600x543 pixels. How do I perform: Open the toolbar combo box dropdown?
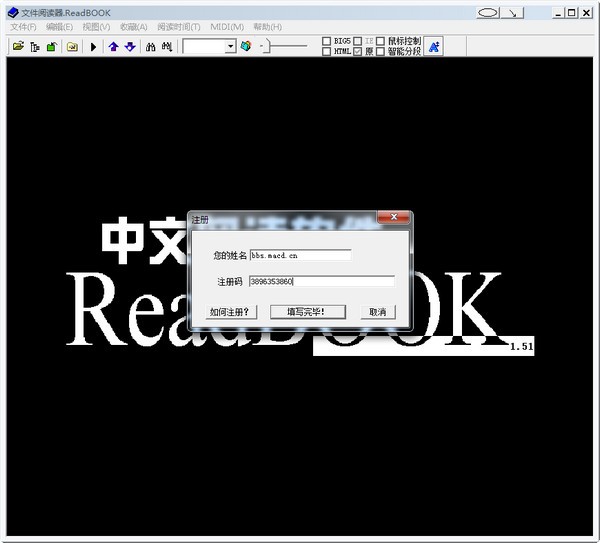[230, 46]
